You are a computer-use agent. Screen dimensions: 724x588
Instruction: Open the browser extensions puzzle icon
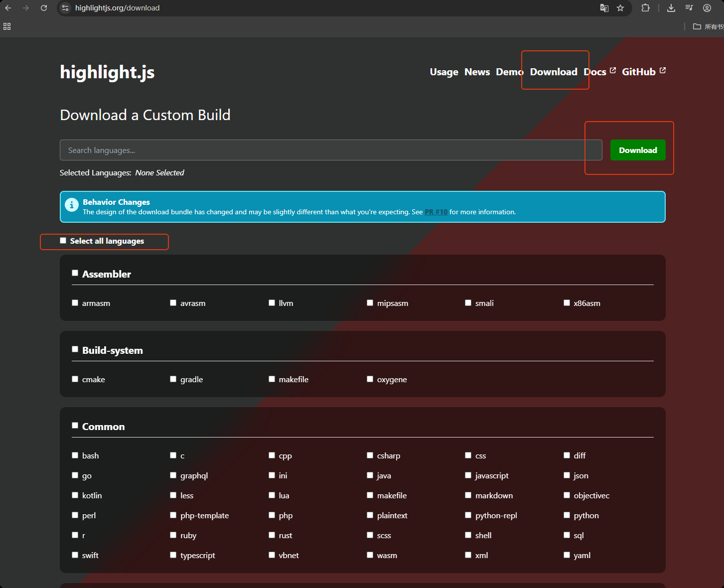646,8
